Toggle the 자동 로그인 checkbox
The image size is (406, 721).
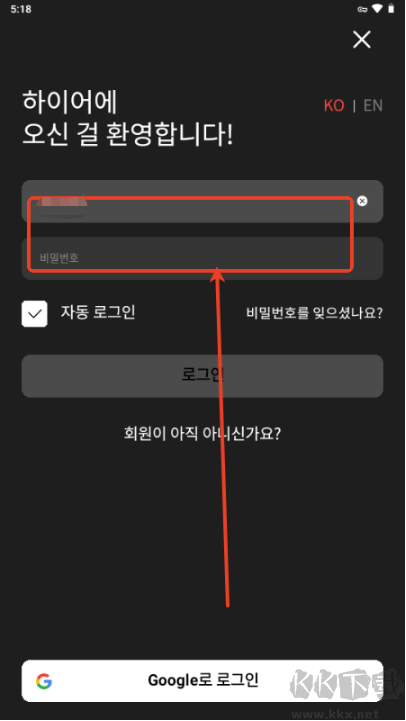pyautogui.click(x=34, y=314)
